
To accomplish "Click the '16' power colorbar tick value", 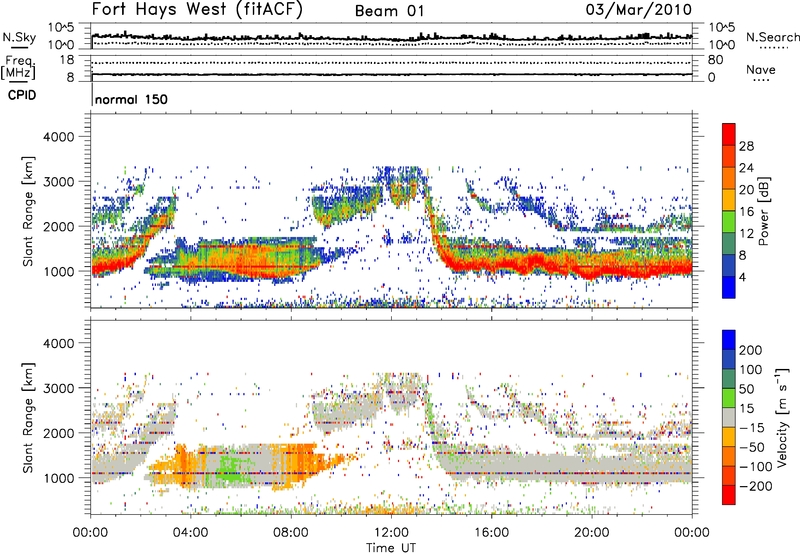I will pos(746,212).
